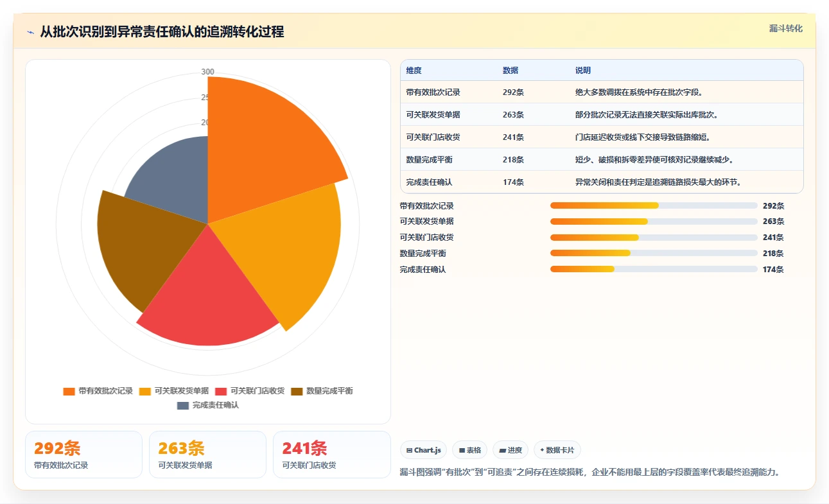Toggle 可关联门店收货 legend swatch

coord(220,391)
